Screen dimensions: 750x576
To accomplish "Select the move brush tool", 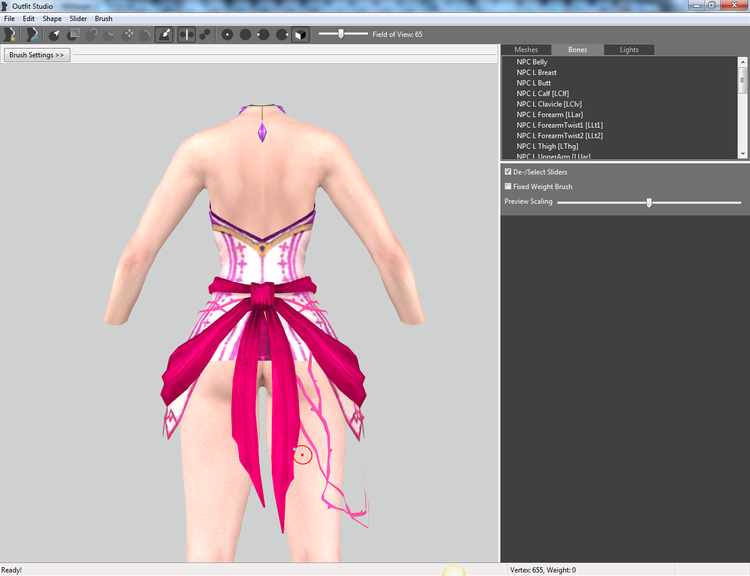I will point(128,34).
